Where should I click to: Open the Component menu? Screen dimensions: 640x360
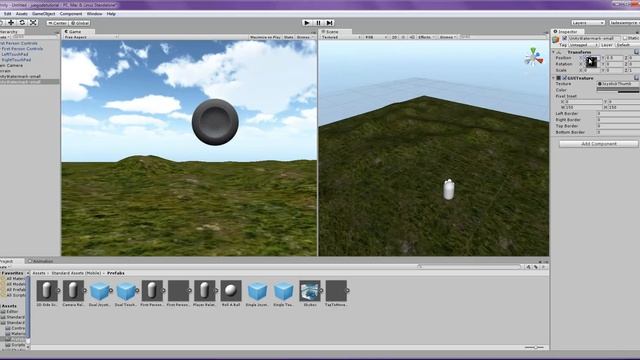(71, 14)
